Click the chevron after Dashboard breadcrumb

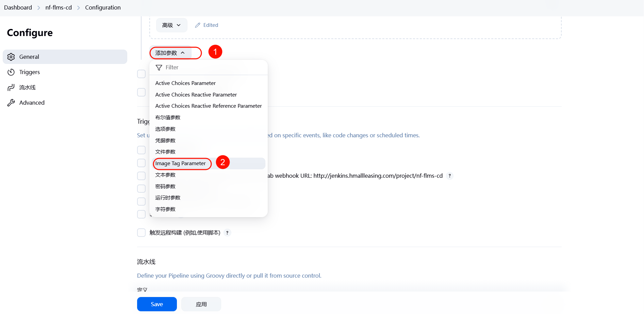(39, 8)
